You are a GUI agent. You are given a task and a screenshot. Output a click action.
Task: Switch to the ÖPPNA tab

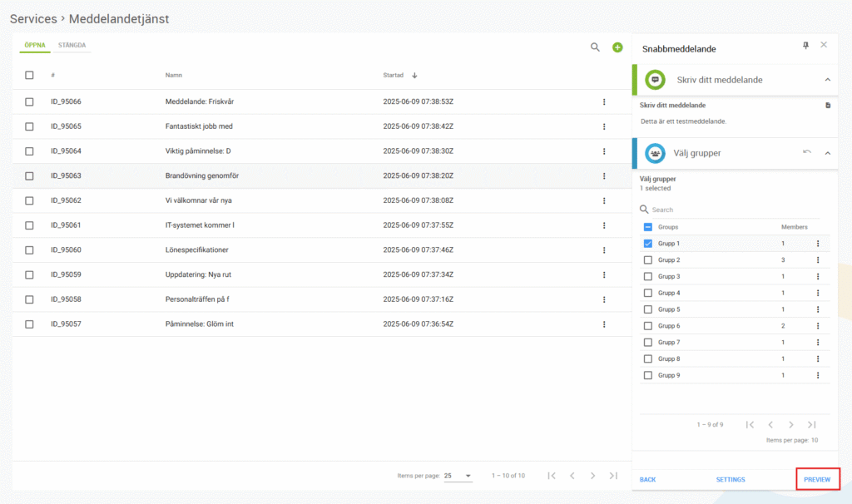point(35,45)
